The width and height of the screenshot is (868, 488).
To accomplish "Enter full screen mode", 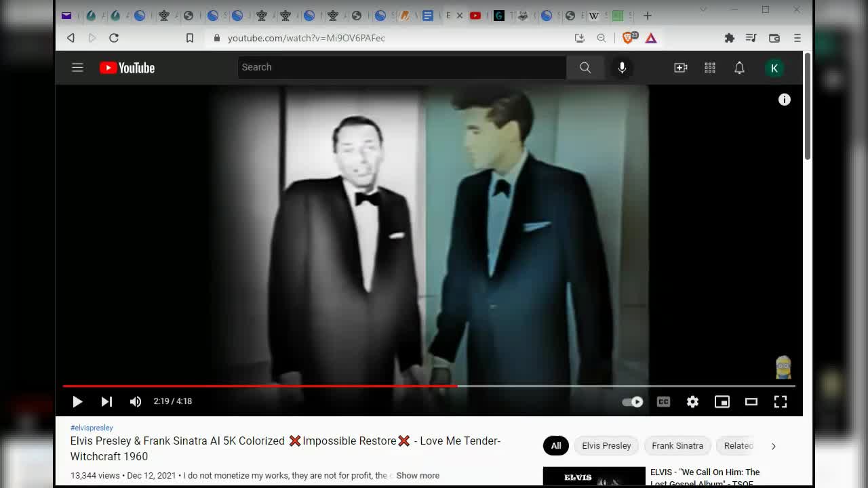I will [781, 401].
